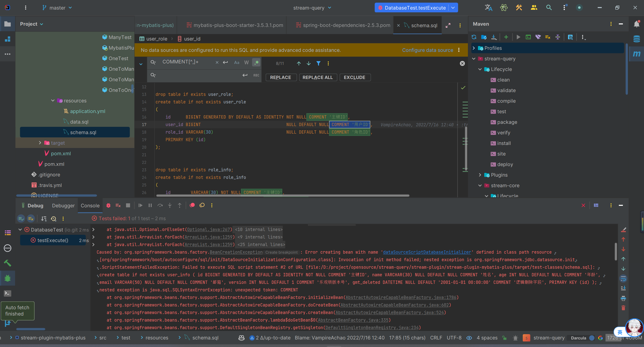Click filter search results funnel icon

(318, 63)
